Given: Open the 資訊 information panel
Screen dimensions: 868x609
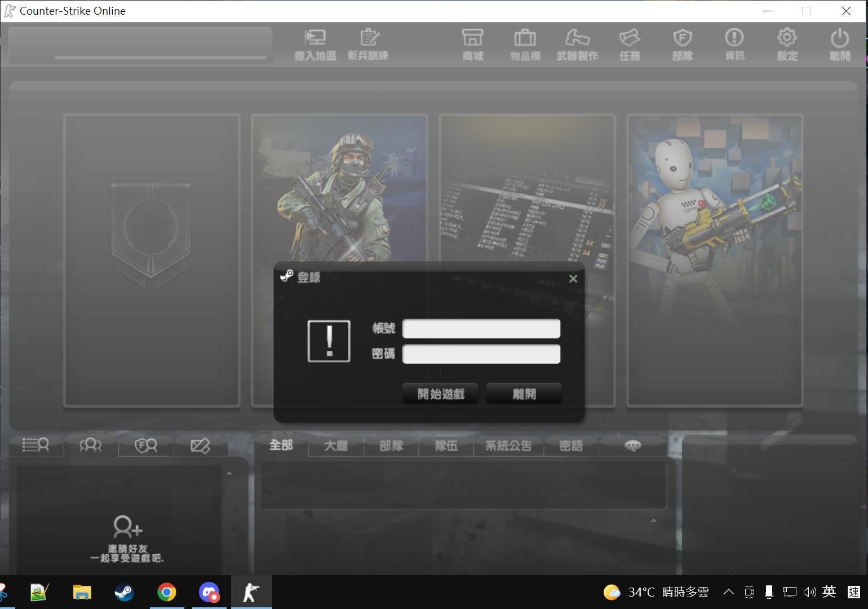Looking at the screenshot, I should pyautogui.click(x=734, y=44).
